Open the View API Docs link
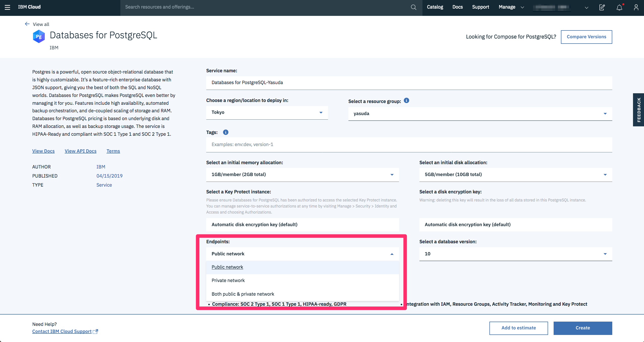 pyautogui.click(x=81, y=151)
